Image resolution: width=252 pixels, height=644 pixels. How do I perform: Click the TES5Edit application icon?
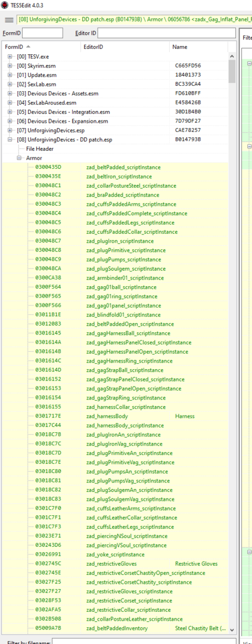(5, 4)
